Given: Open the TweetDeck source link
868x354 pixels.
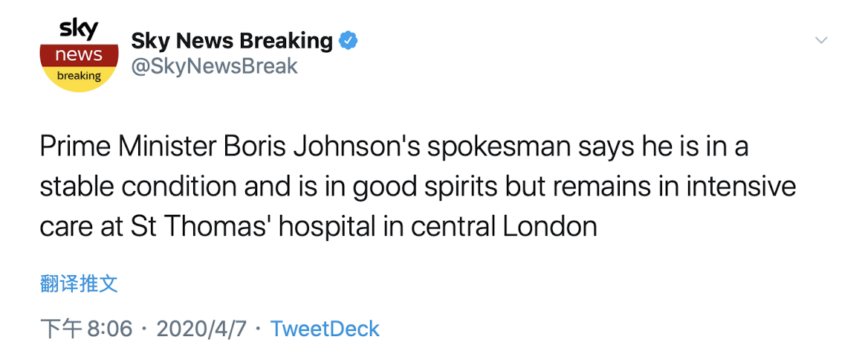Looking at the screenshot, I should [325, 329].
